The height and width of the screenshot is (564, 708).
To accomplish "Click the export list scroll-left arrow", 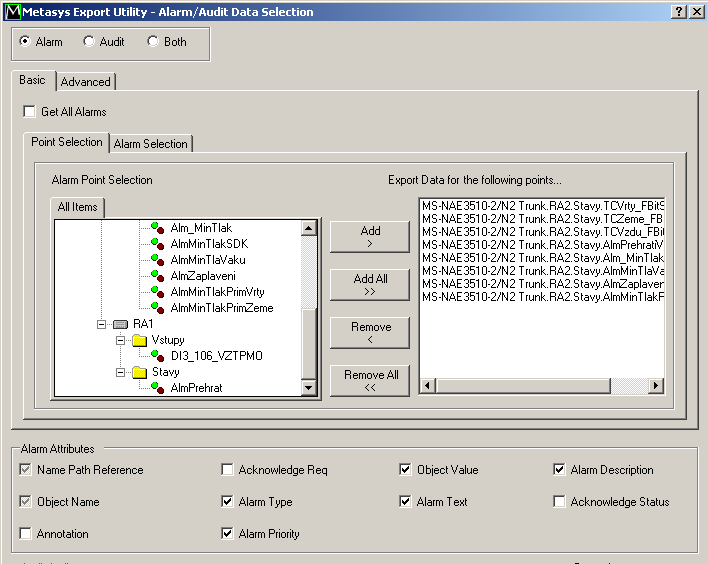I will [x=428, y=386].
